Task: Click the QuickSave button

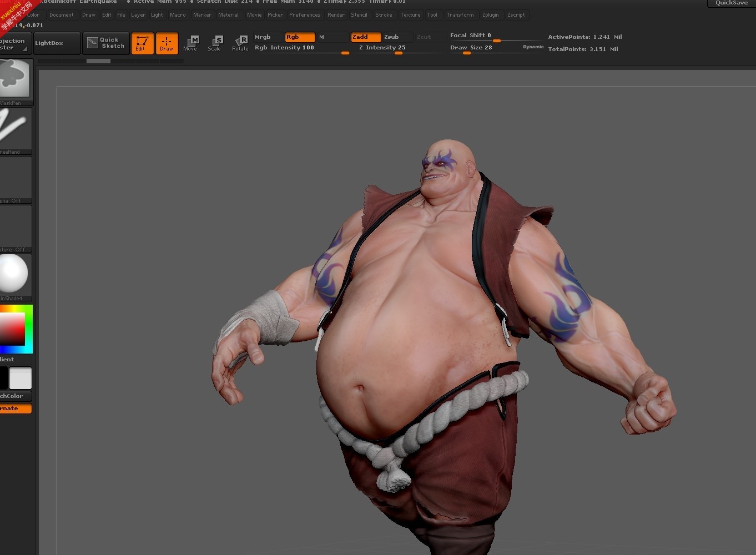Action: coord(732,3)
